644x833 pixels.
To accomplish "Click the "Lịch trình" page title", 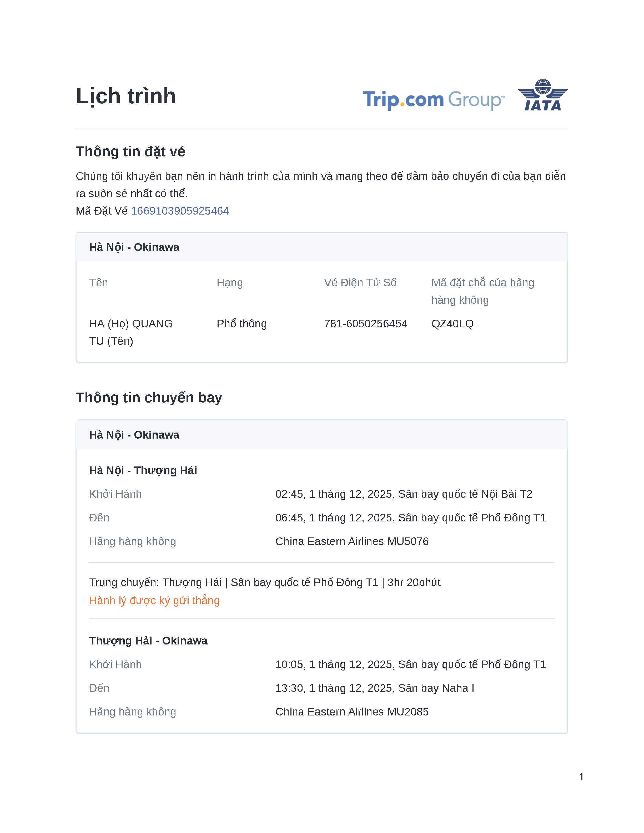I will (x=126, y=96).
